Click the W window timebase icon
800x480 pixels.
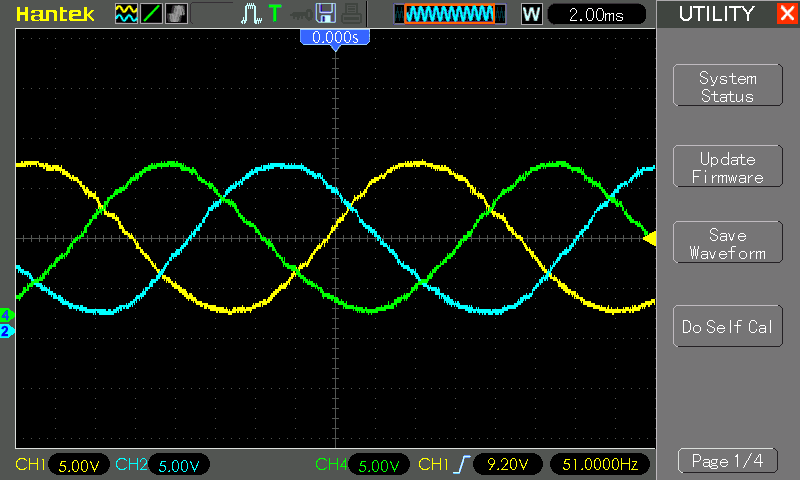point(531,14)
